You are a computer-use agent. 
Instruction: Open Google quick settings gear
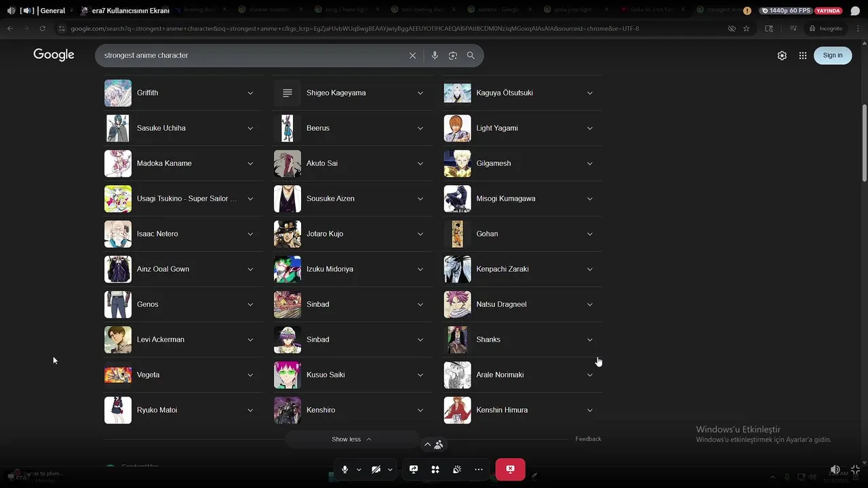(782, 56)
